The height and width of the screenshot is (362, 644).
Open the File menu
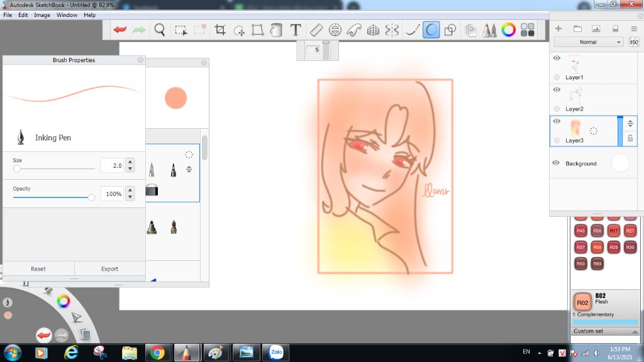coord(8,15)
